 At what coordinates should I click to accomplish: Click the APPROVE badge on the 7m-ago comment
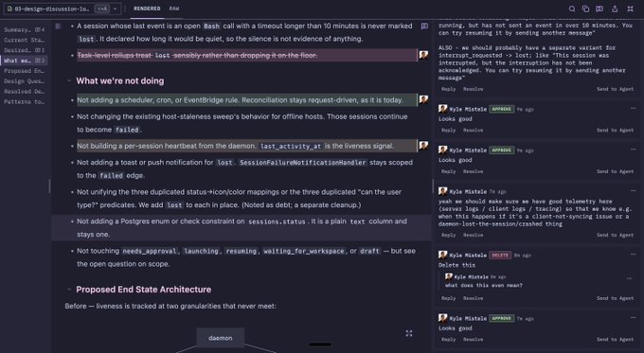pos(502,319)
